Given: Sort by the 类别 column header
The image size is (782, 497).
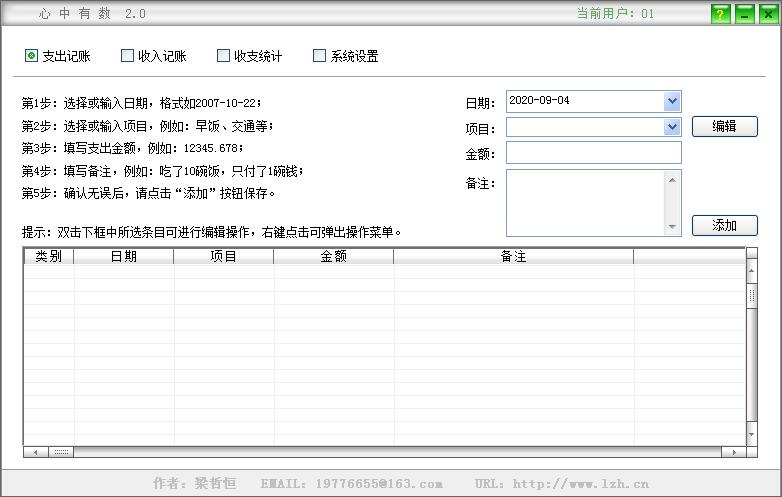Looking at the screenshot, I should (48, 257).
